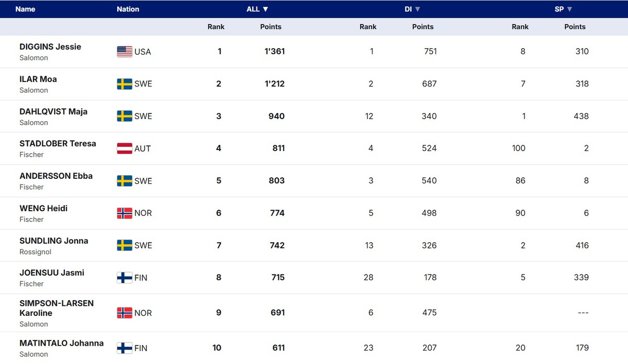
Task: Select WENG Heidi's overall points 774
Action: pyautogui.click(x=277, y=213)
